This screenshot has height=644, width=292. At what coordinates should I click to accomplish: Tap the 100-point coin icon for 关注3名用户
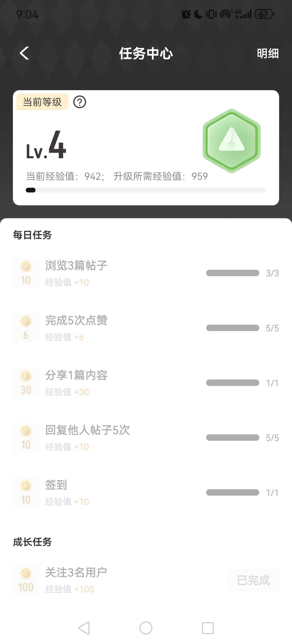tap(26, 580)
